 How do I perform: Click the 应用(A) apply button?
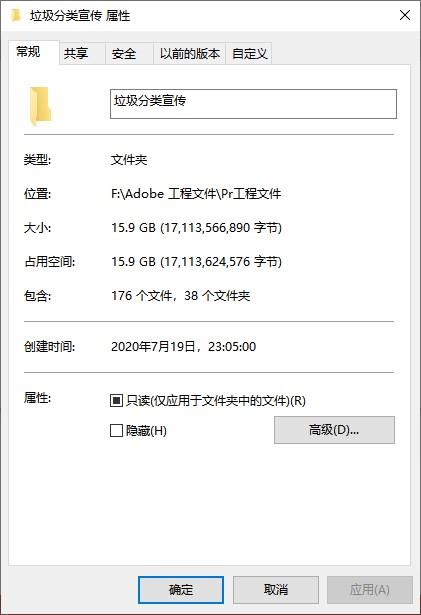(x=370, y=590)
